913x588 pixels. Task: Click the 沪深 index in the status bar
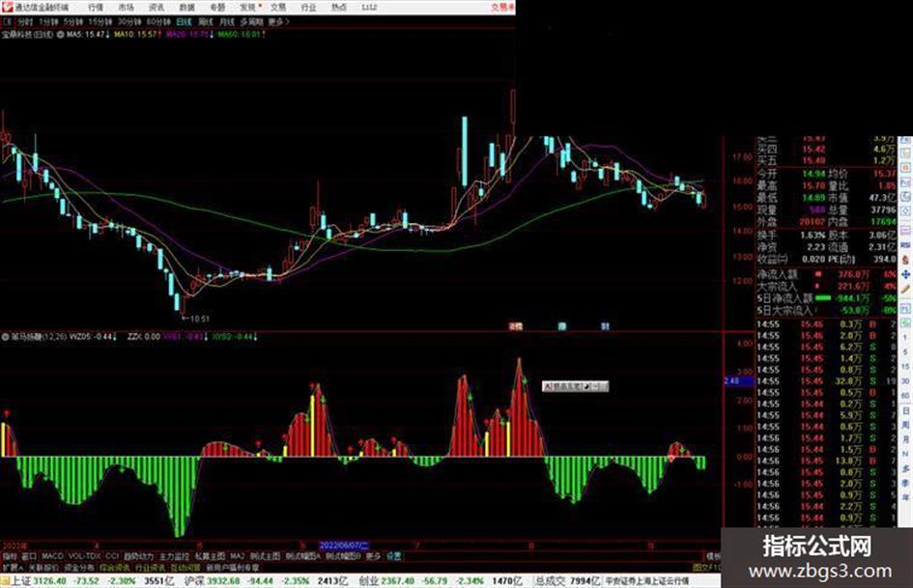(194, 581)
